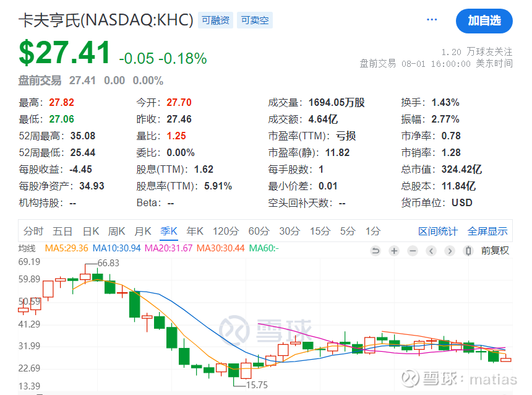Switch to the 120分 chart tab

pyautogui.click(x=226, y=232)
